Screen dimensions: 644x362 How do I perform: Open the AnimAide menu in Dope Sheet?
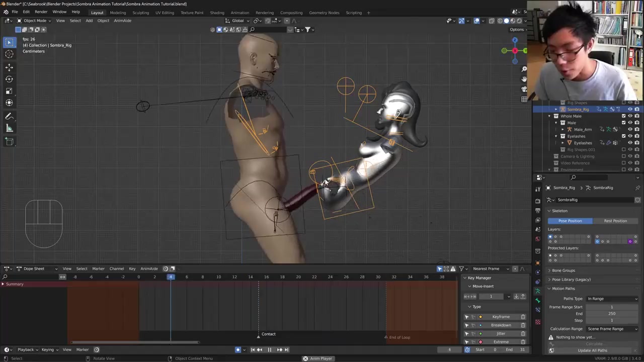click(149, 268)
